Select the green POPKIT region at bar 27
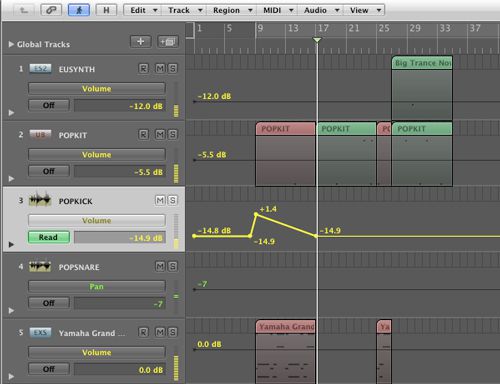The height and width of the screenshot is (384, 500). [422, 154]
